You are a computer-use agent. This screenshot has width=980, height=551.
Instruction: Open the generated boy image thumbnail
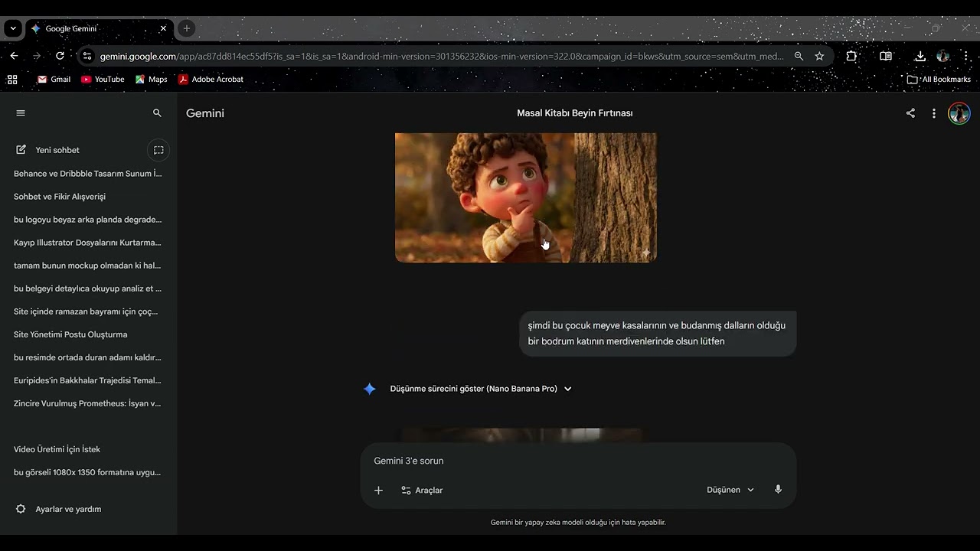(526, 197)
